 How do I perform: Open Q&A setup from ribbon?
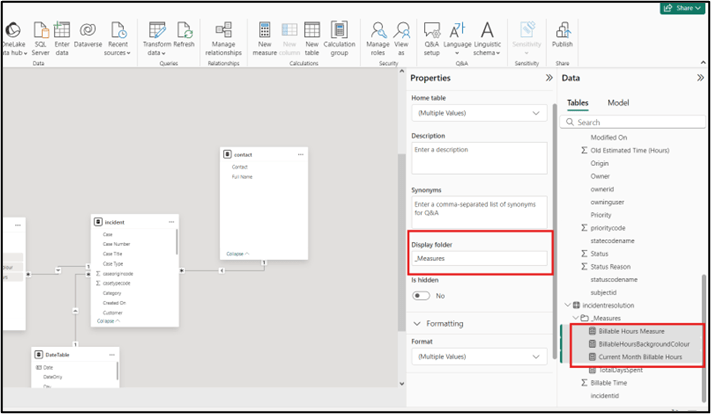(x=433, y=29)
